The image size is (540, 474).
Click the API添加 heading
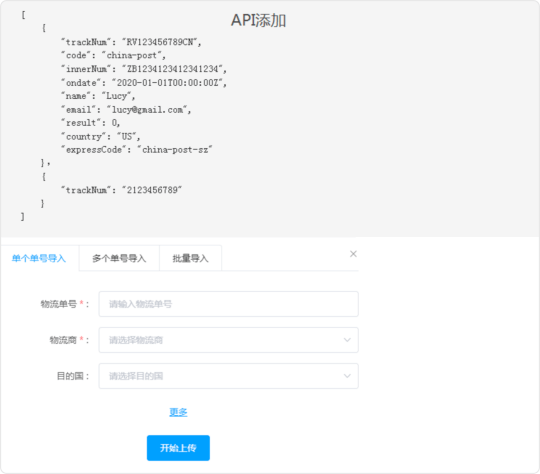coord(258,20)
